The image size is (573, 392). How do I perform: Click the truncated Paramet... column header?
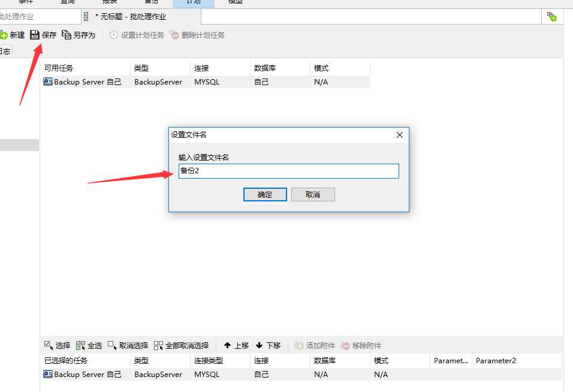pos(451,361)
